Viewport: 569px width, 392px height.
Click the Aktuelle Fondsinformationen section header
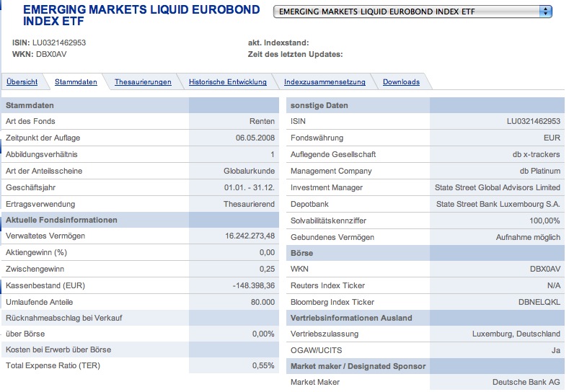[x=61, y=220]
